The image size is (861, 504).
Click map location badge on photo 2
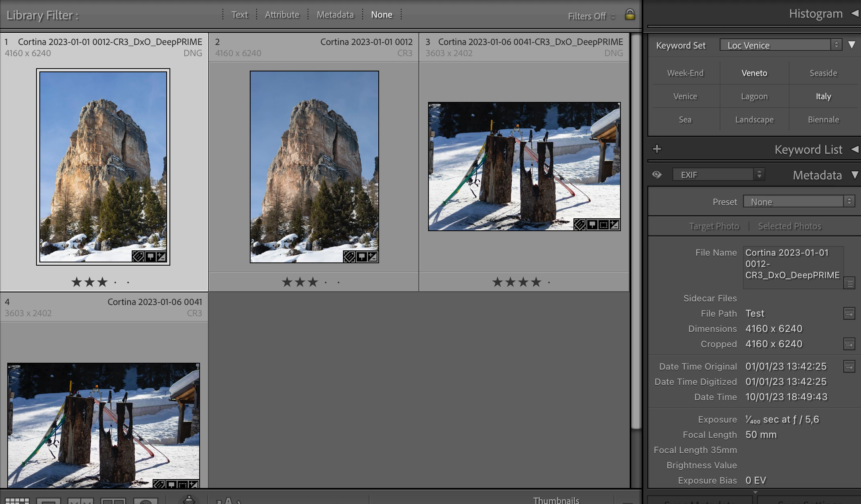pos(361,256)
